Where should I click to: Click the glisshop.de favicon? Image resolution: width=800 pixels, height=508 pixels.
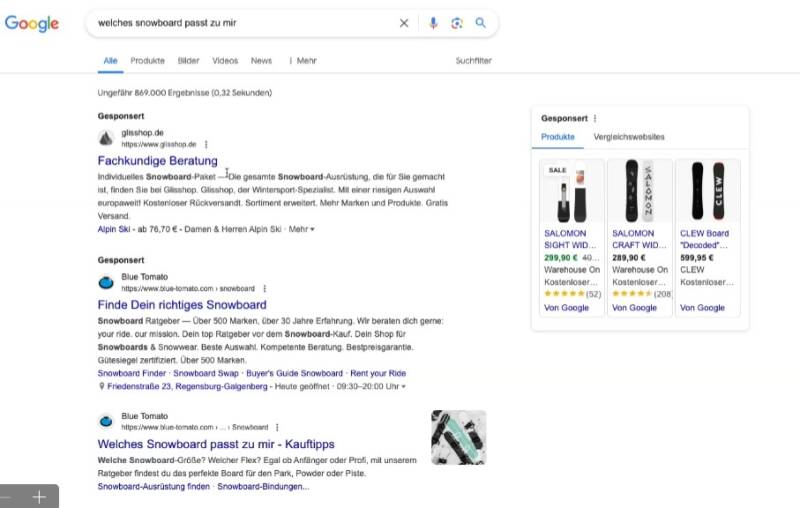tap(106, 138)
